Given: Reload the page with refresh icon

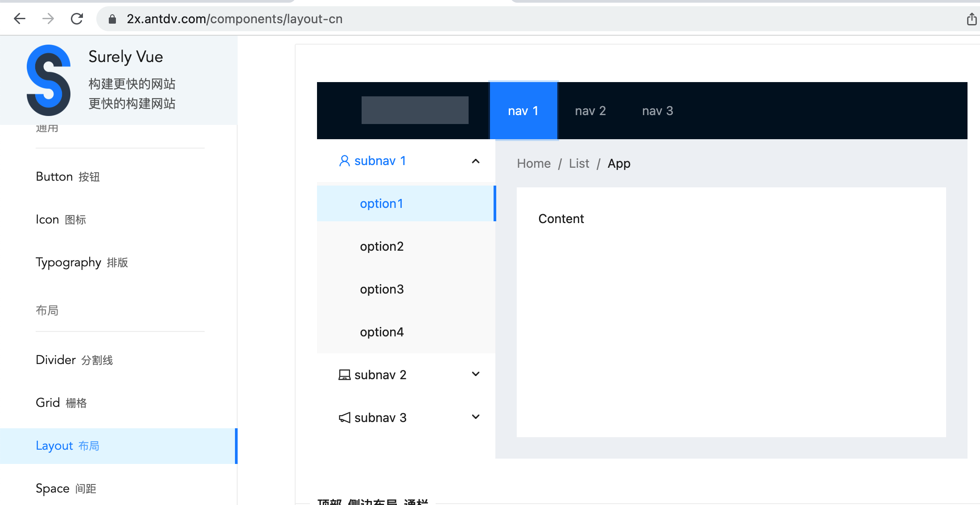Looking at the screenshot, I should [x=77, y=19].
